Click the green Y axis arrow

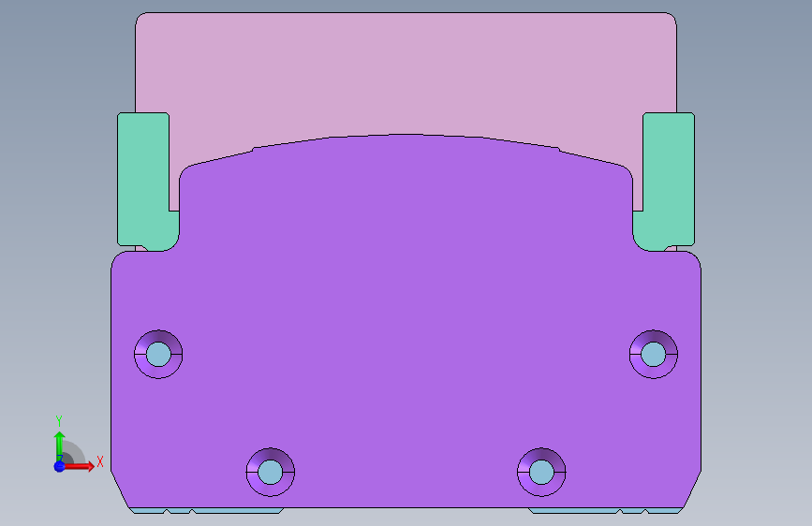coord(59,445)
